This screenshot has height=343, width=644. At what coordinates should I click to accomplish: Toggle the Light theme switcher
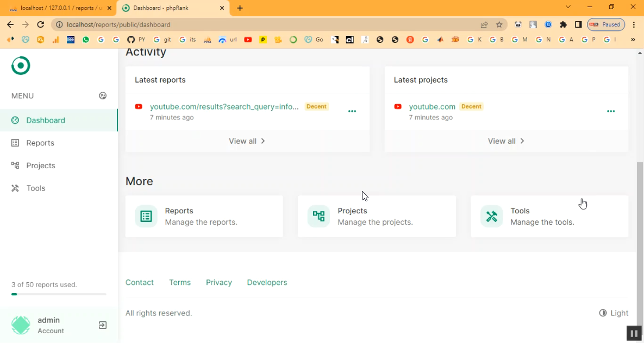click(x=614, y=313)
